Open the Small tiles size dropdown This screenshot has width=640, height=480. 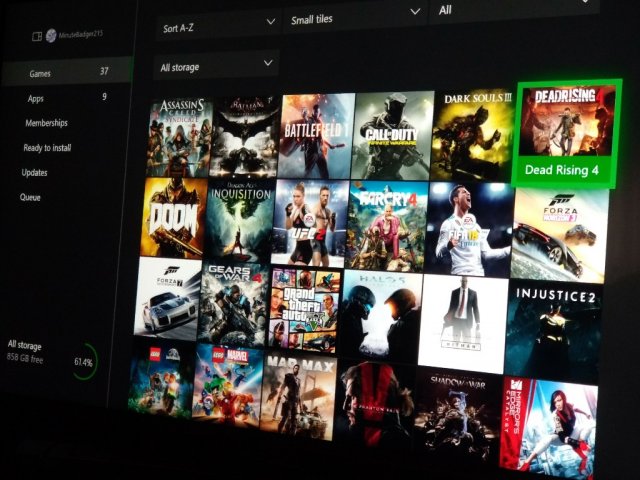point(355,16)
